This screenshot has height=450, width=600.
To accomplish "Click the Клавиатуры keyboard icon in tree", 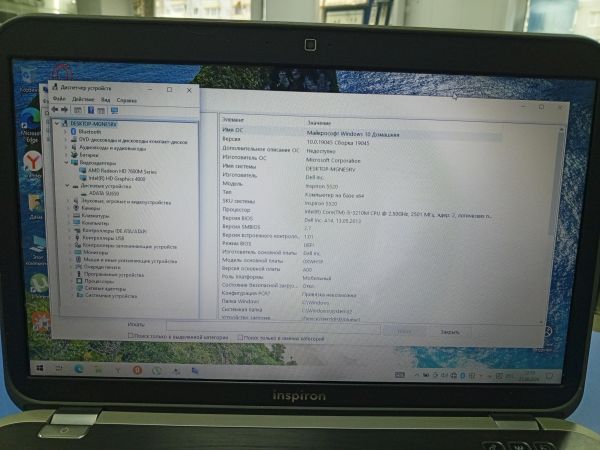I will (76, 216).
